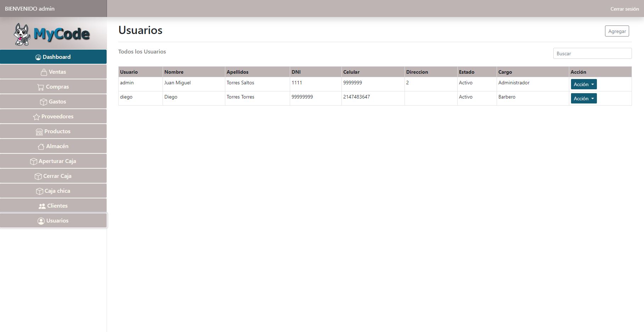Click the Cargo column header
The width and height of the screenshot is (644, 332).
point(505,72)
